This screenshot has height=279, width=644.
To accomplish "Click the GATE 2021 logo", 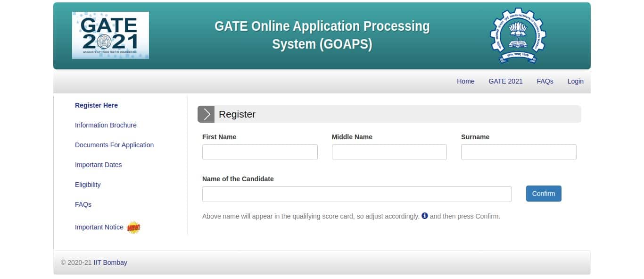I will (110, 35).
